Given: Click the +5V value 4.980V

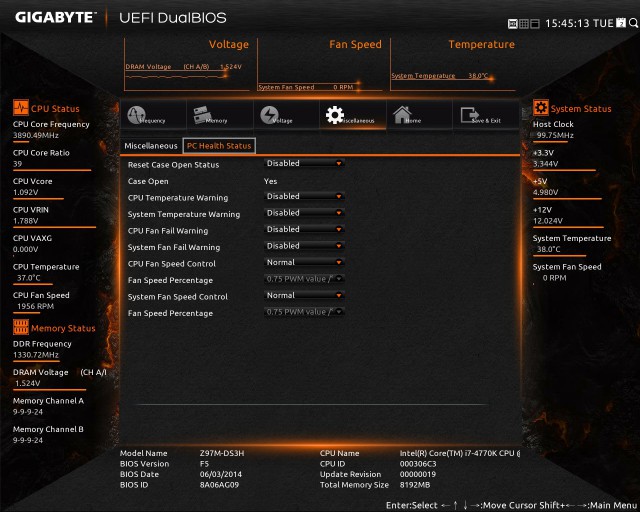Looking at the screenshot, I should tap(545, 192).
